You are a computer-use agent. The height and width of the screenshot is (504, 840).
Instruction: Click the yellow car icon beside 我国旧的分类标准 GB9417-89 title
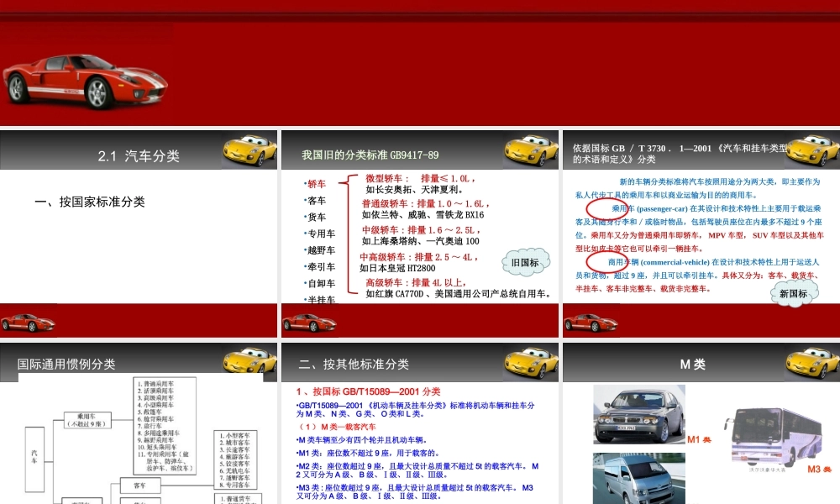(x=525, y=150)
